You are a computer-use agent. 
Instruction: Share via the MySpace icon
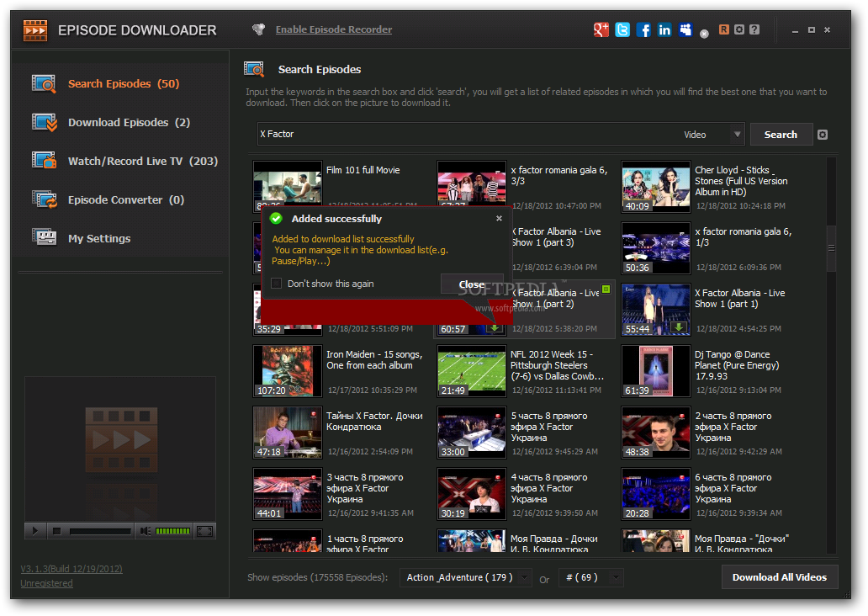coord(685,30)
